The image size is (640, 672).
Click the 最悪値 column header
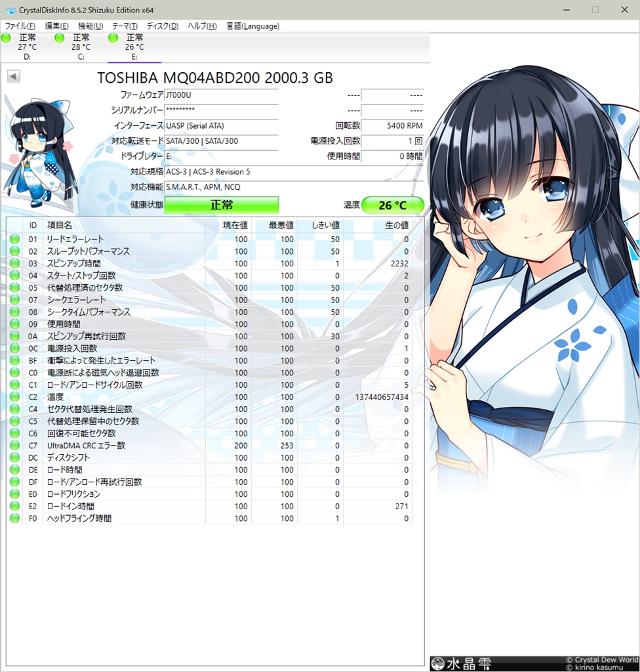275,226
